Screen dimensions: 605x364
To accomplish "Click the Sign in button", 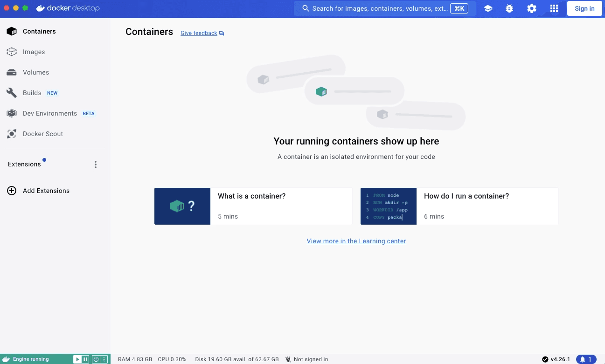I will click(584, 8).
